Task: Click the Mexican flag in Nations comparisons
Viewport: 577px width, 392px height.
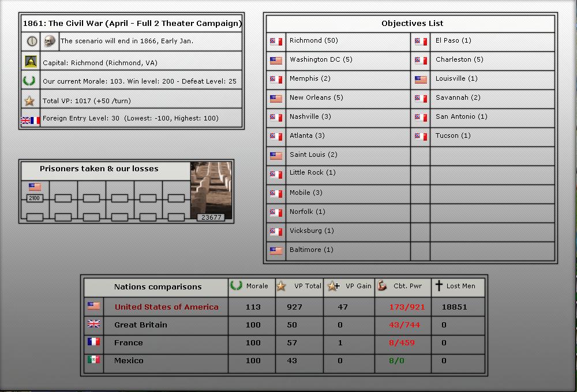Action: (93, 360)
